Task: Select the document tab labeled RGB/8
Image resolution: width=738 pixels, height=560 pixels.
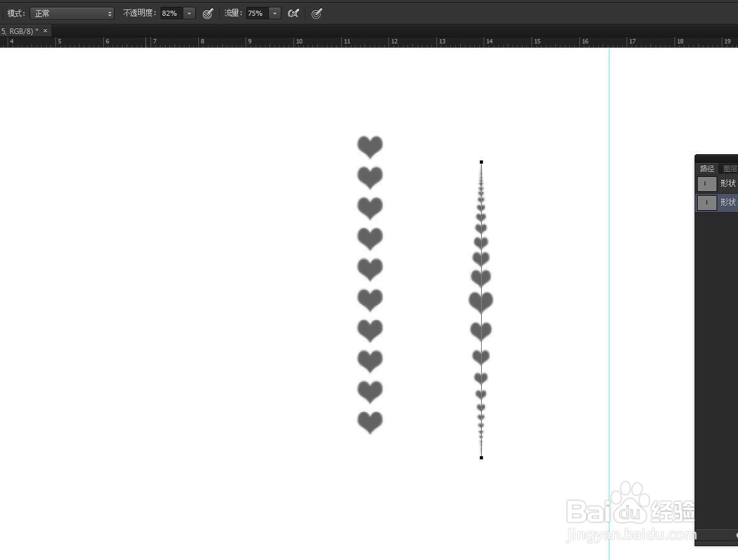Action: 19,31
